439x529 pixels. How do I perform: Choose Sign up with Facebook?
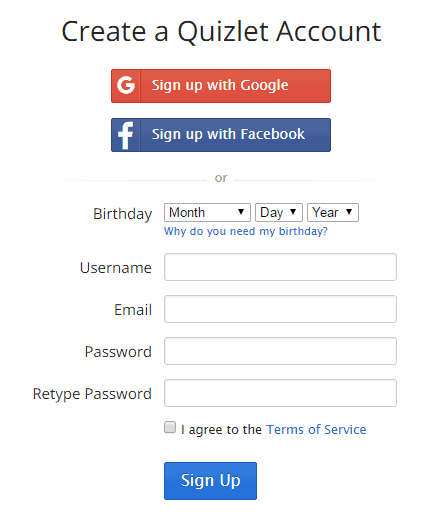point(221,135)
